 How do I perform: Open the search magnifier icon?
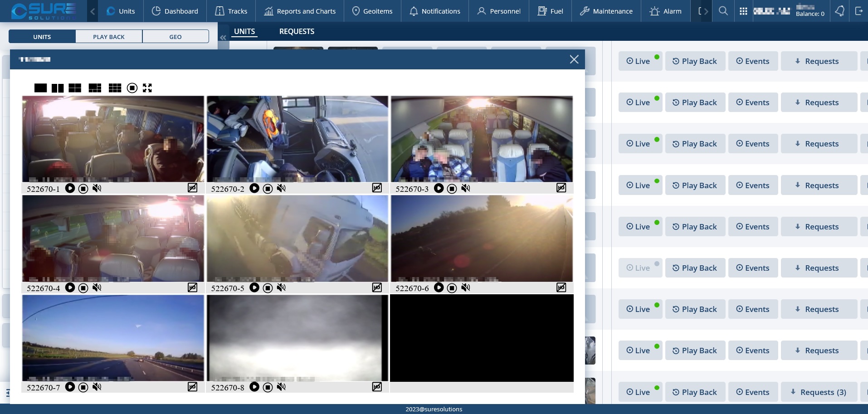[723, 11]
